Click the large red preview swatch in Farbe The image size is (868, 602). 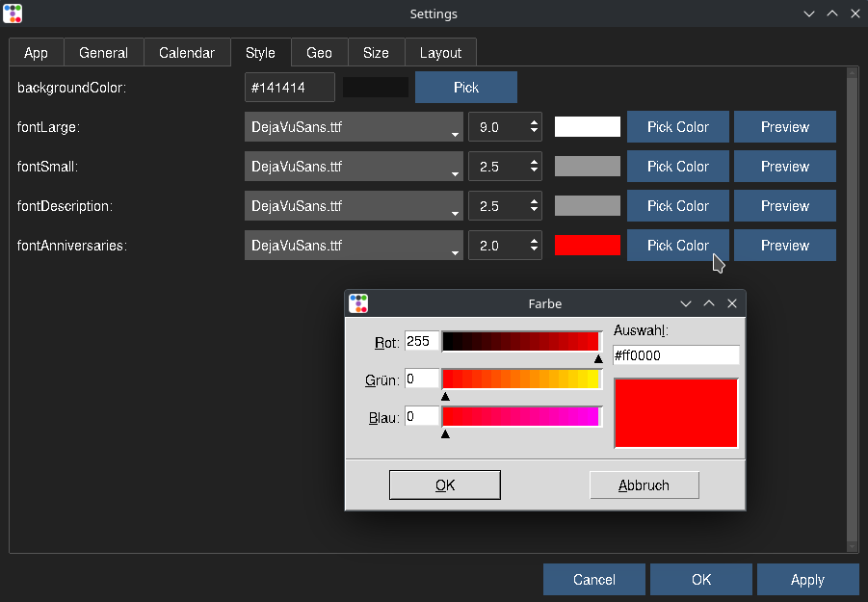pyautogui.click(x=676, y=413)
